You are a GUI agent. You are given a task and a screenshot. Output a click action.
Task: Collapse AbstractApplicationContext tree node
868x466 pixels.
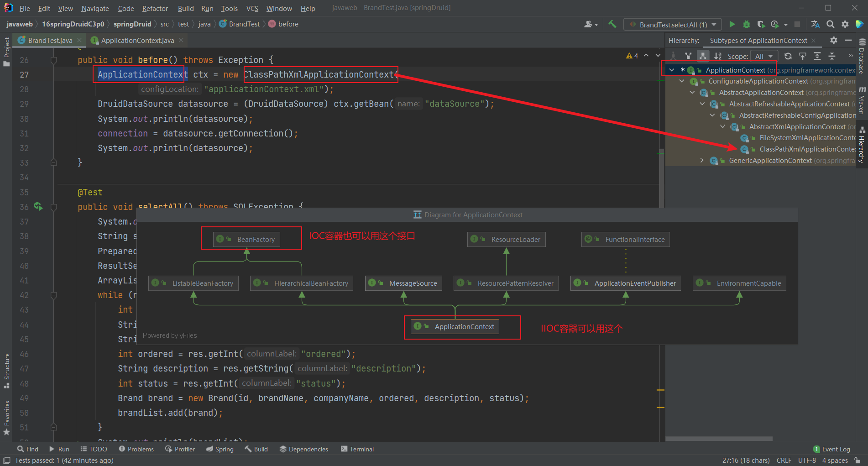[692, 93]
